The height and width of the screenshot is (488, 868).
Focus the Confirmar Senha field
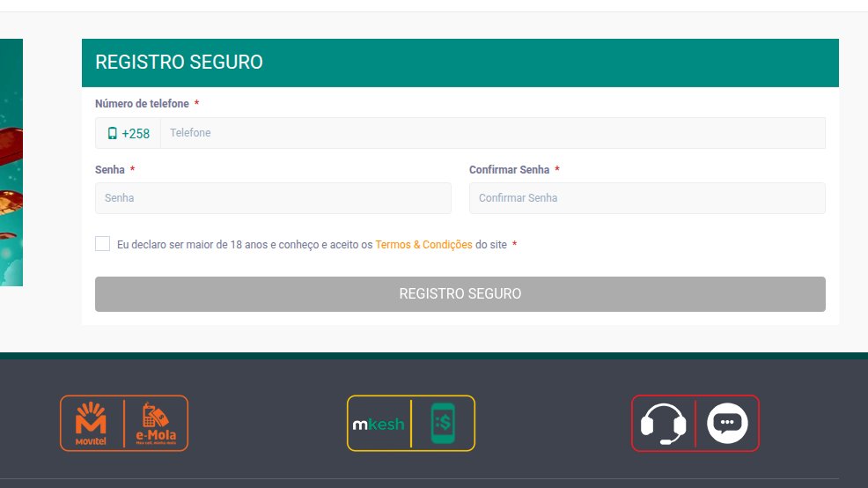647,197
